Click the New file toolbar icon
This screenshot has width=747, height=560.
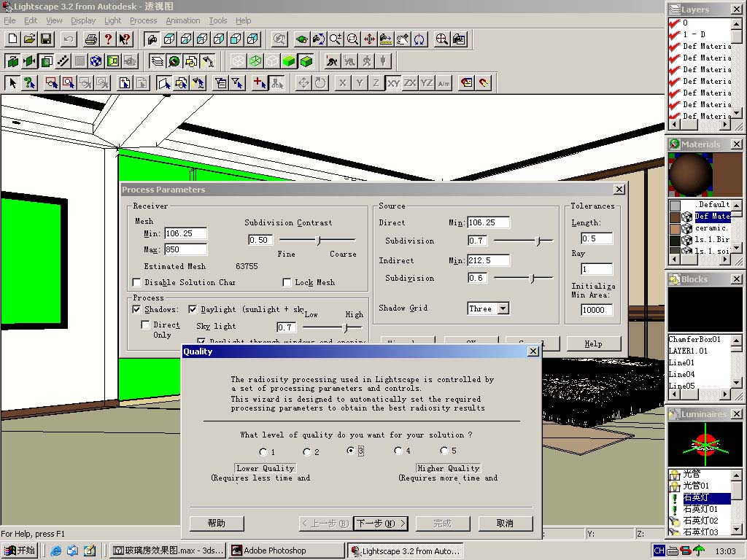[13, 39]
